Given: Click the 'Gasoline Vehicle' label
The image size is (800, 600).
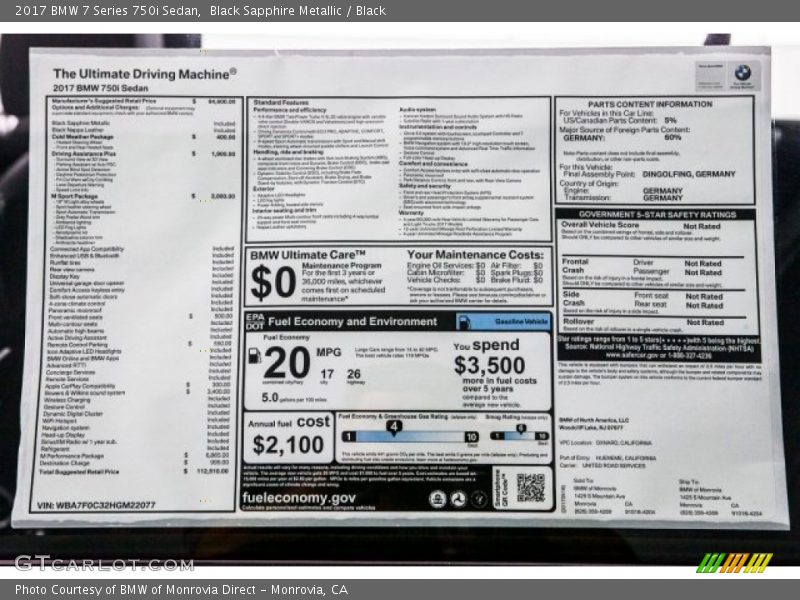Looking at the screenshot, I should click(x=520, y=321).
